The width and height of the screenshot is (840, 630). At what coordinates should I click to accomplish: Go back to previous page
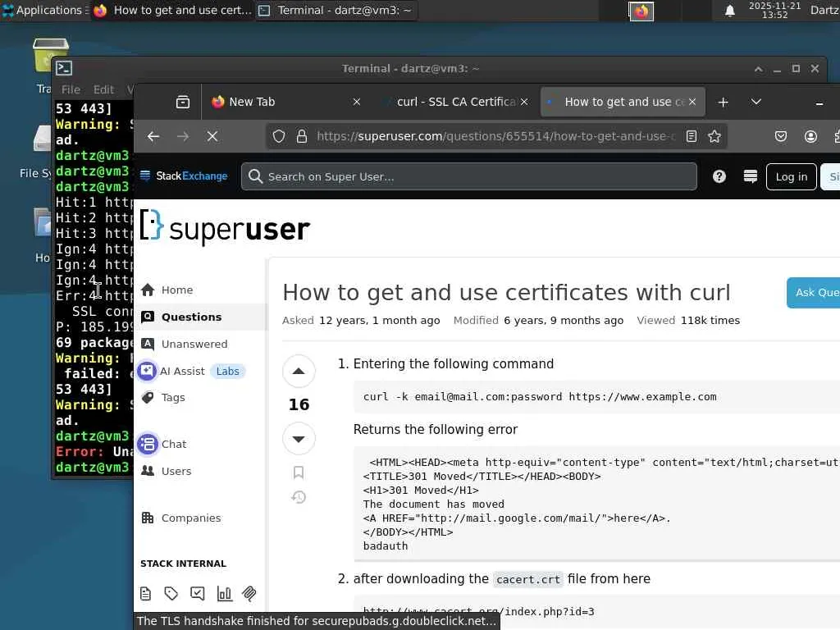[153, 137]
